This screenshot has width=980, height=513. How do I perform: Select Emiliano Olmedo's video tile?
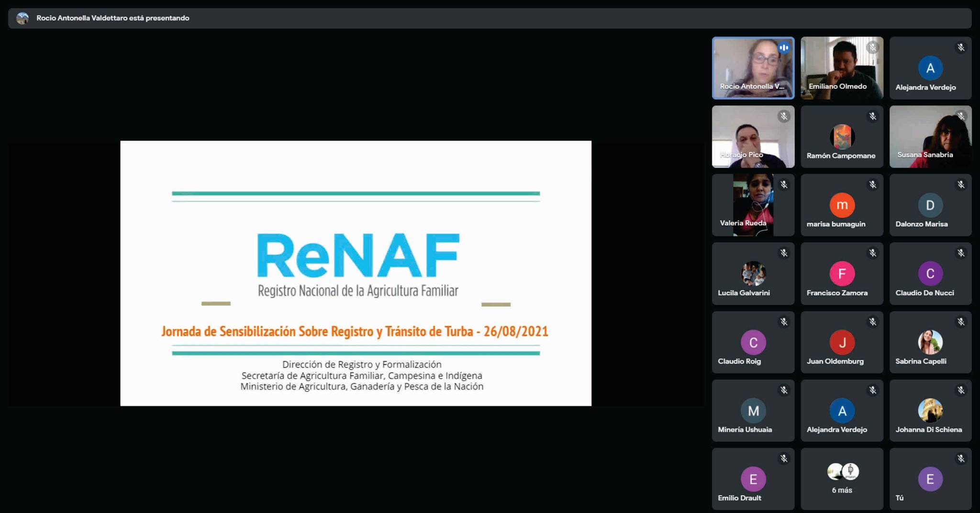[842, 68]
